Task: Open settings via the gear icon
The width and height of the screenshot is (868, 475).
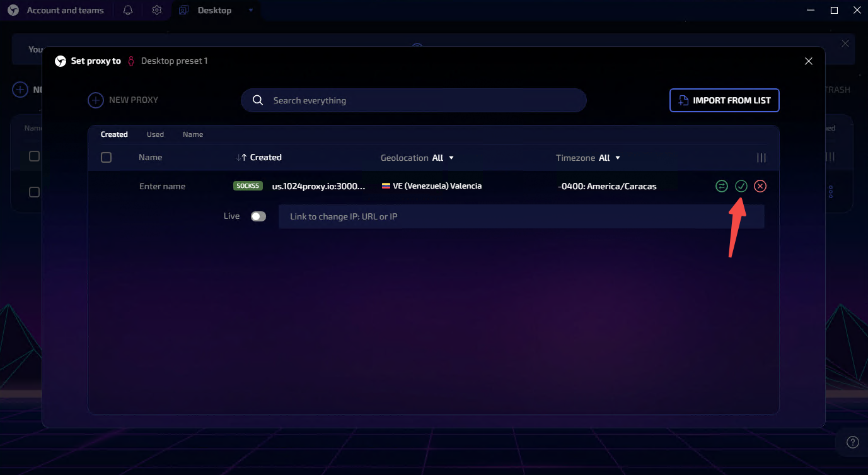Action: pos(157,10)
